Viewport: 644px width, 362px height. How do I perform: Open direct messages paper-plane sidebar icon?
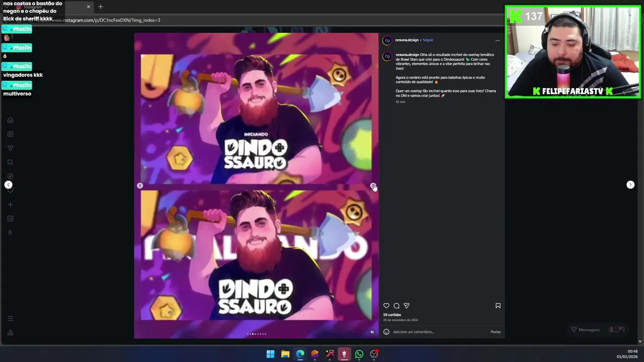point(10,148)
